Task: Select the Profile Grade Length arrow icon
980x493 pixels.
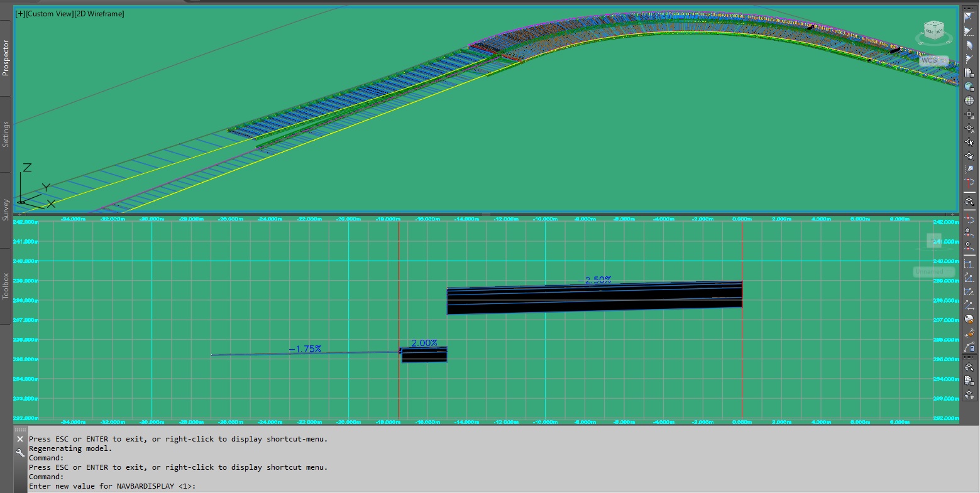Action: [969, 305]
